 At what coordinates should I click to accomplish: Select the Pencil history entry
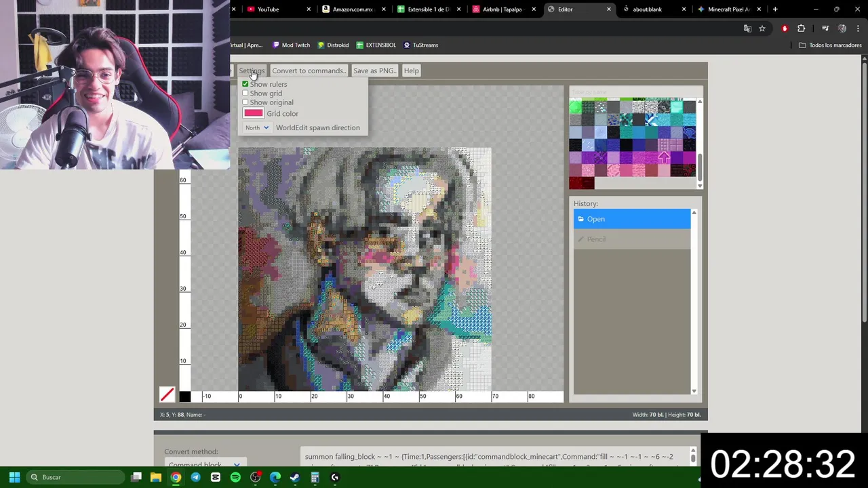(x=632, y=239)
